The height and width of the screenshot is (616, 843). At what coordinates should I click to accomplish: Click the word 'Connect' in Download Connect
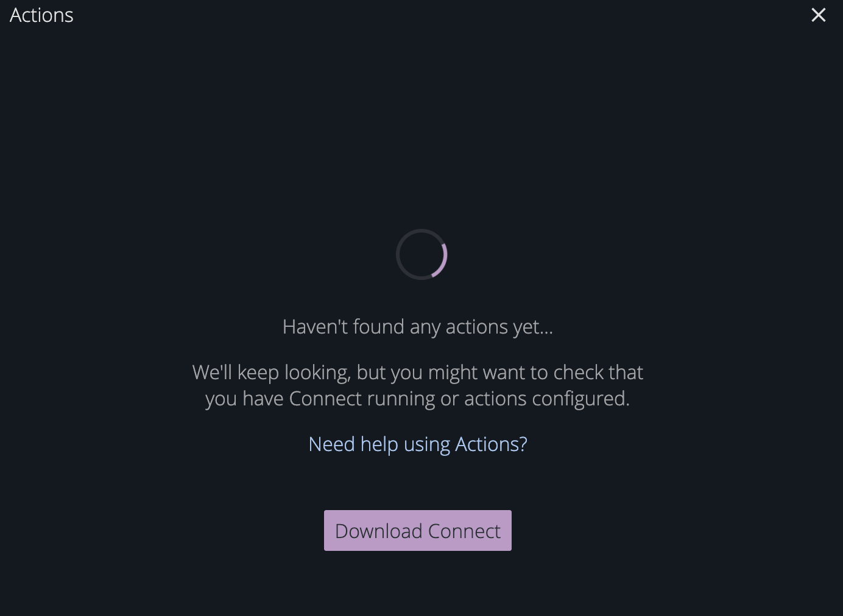coord(464,531)
